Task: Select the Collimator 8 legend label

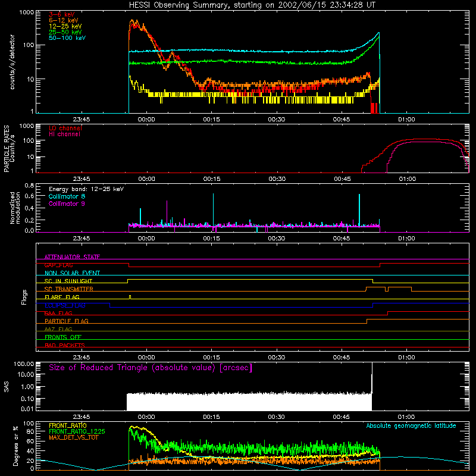Action: click(67, 196)
